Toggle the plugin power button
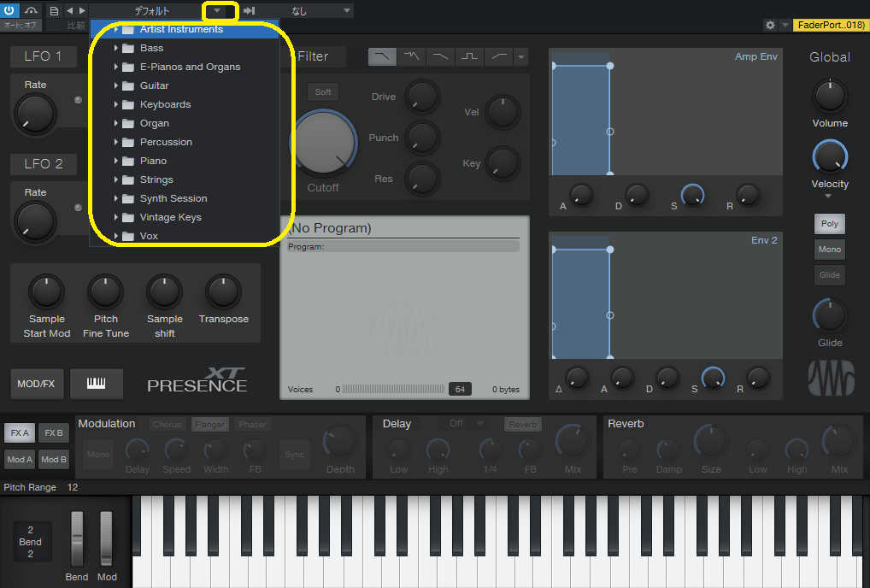This screenshot has width=870, height=588. click(9, 10)
